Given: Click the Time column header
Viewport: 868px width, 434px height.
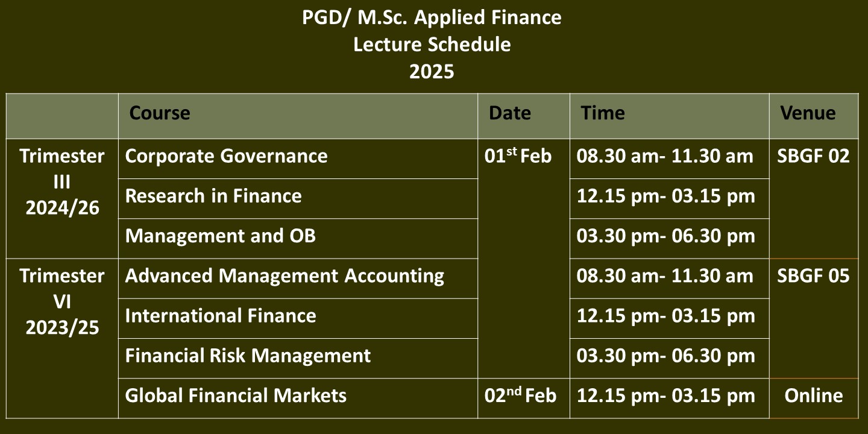Looking at the screenshot, I should [669, 116].
